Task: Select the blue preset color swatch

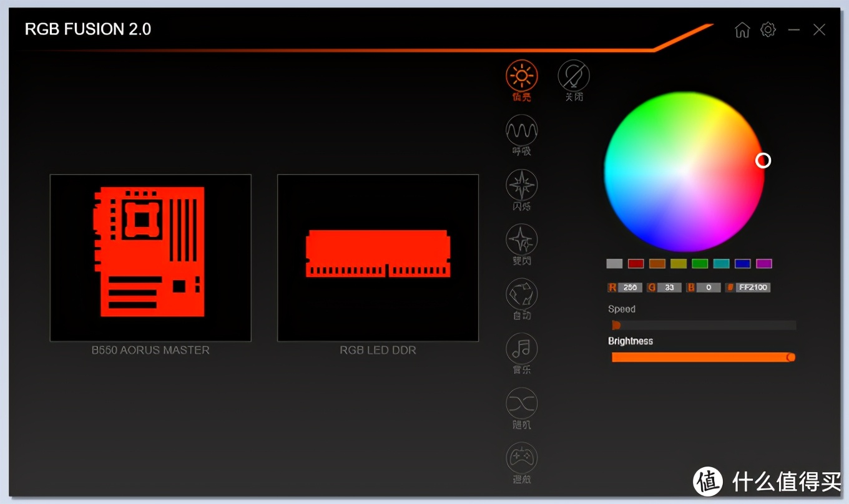Action: (x=742, y=264)
